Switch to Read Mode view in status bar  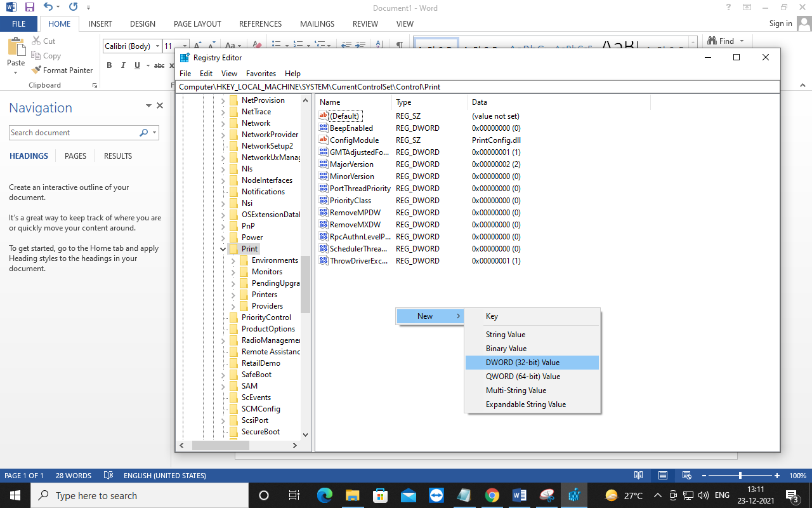[639, 476]
